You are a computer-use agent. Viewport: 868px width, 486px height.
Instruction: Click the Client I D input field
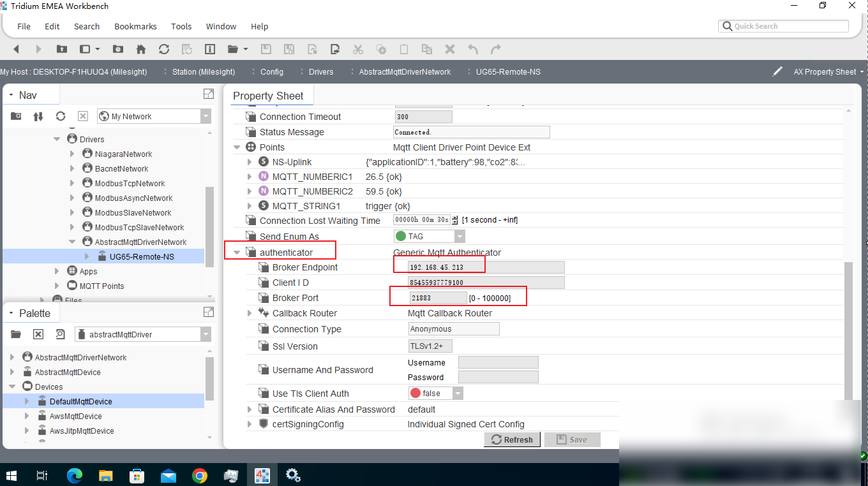point(486,283)
